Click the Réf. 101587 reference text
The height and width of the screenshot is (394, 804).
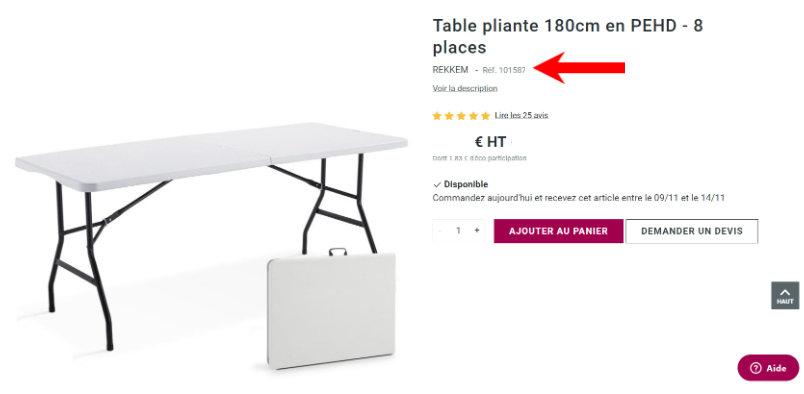coord(504,70)
